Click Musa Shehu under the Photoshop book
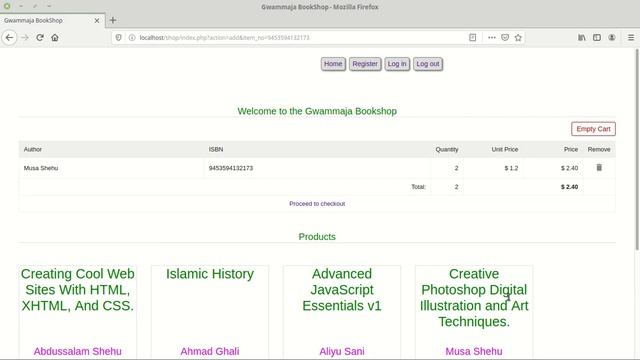Image resolution: width=640 pixels, height=360 pixels. click(474, 351)
